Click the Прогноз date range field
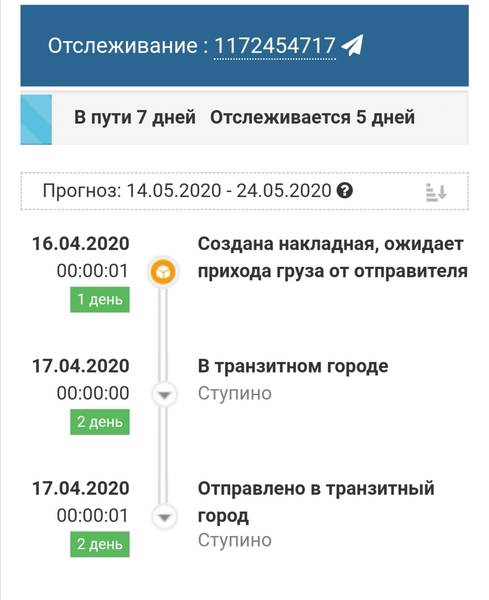489x600 pixels. [244, 191]
